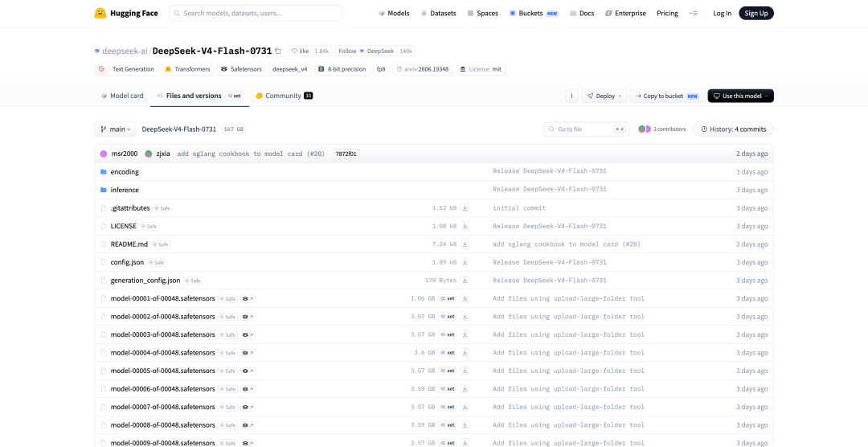Screen dimensions: 868x447
Task: Open the more options kebab menu
Action: (x=572, y=96)
